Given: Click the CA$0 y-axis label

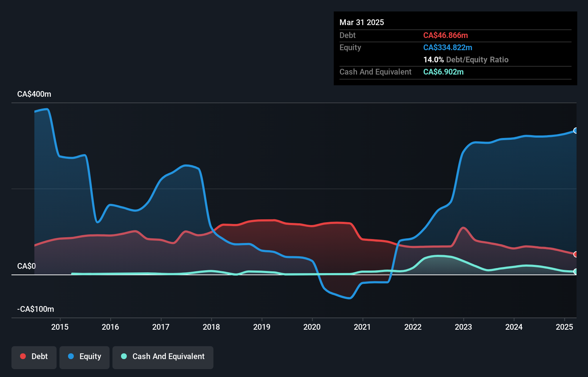Looking at the screenshot, I should click(26, 266).
